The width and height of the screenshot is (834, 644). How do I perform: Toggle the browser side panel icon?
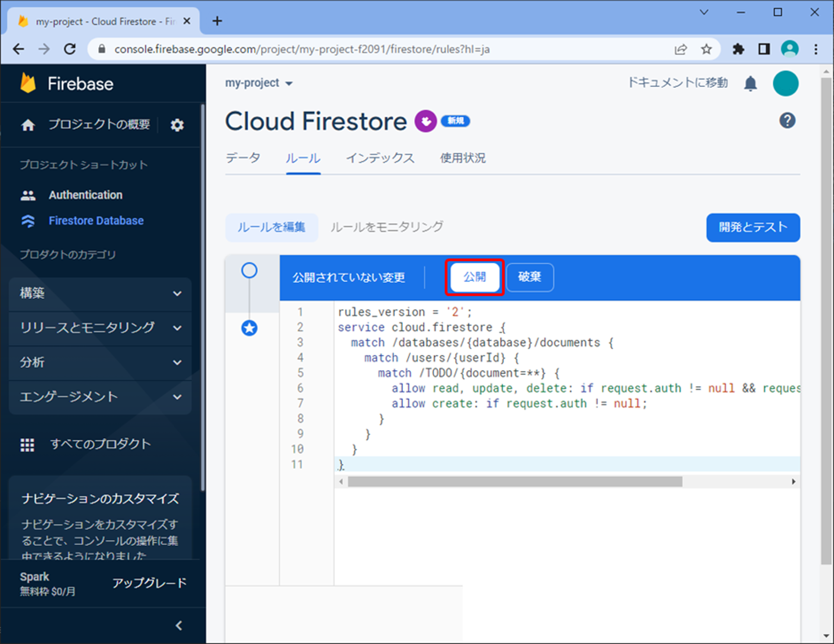(x=763, y=49)
